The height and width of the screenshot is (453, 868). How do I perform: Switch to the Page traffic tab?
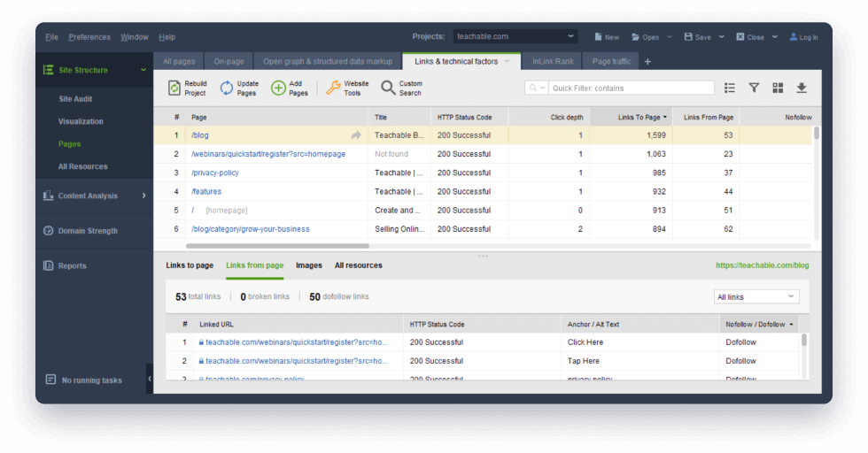pos(611,61)
